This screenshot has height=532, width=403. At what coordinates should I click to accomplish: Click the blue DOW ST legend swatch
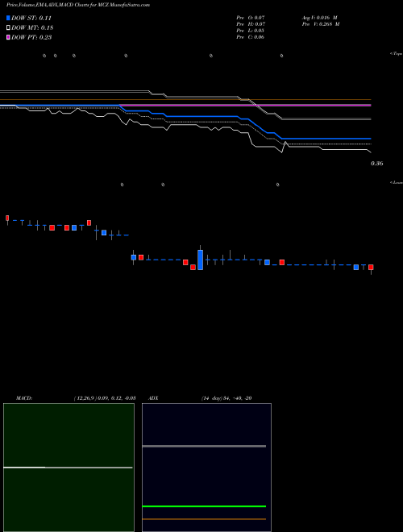pos(8,18)
